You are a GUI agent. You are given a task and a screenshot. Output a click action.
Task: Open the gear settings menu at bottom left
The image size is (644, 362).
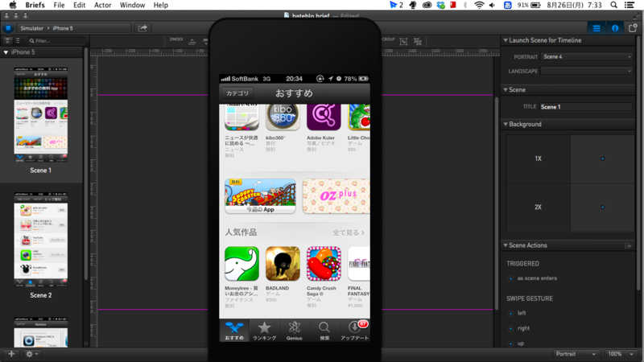[x=31, y=354]
